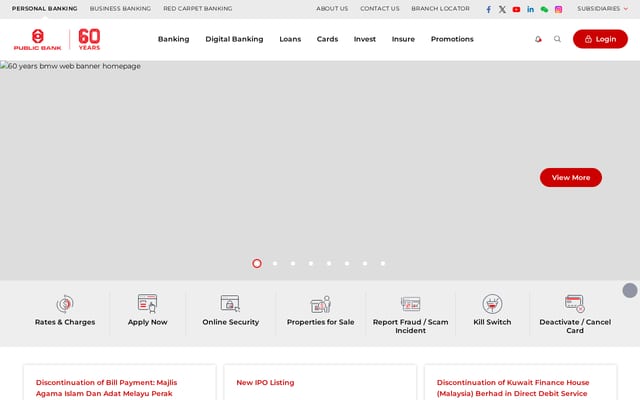
Task: Click the Public Bank 60 Years logo
Action: (x=57, y=39)
